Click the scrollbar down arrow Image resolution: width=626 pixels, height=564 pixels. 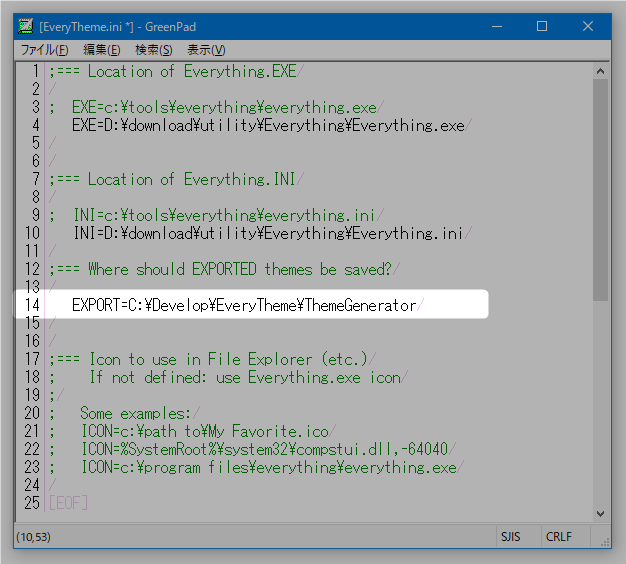(600, 514)
